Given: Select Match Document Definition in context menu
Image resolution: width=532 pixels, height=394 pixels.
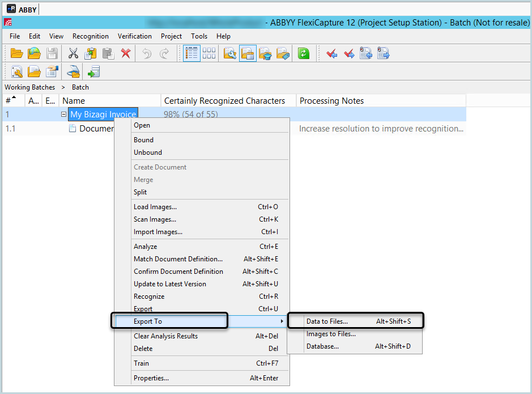Looking at the screenshot, I should click(202, 259).
